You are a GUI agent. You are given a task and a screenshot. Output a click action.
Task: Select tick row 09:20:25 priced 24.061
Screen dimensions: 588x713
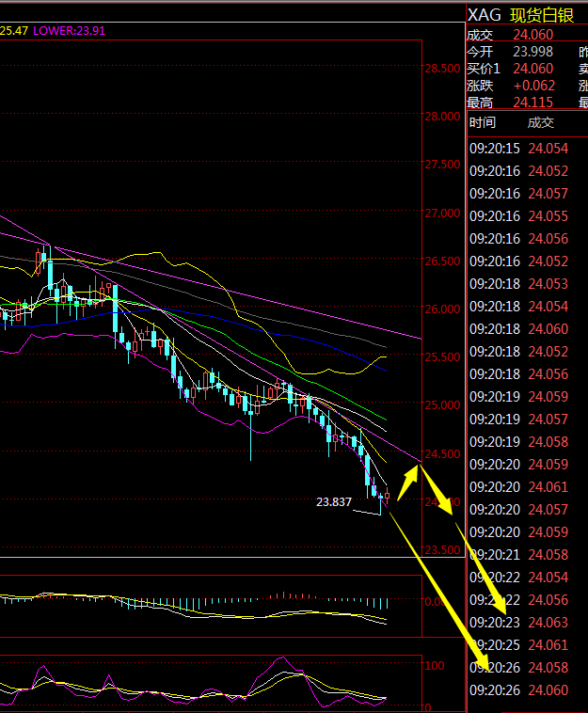click(x=519, y=644)
